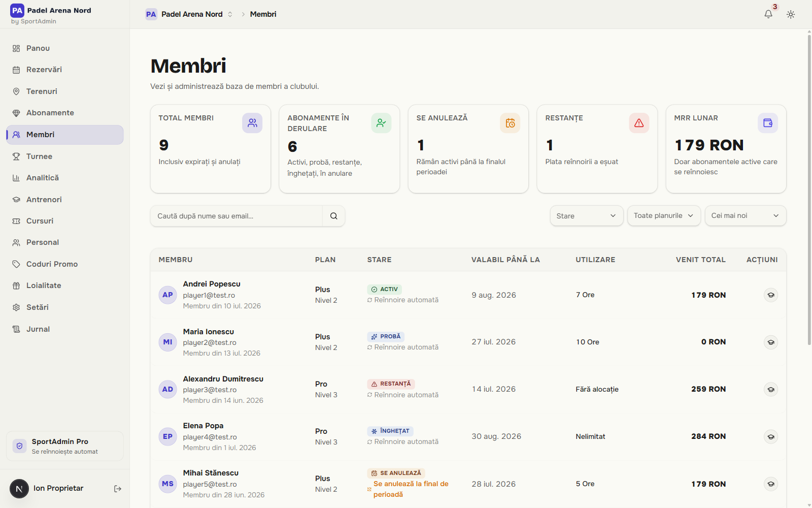The image size is (812, 508).
Task: Click the Se anulează calendar icon
Action: pos(510,123)
